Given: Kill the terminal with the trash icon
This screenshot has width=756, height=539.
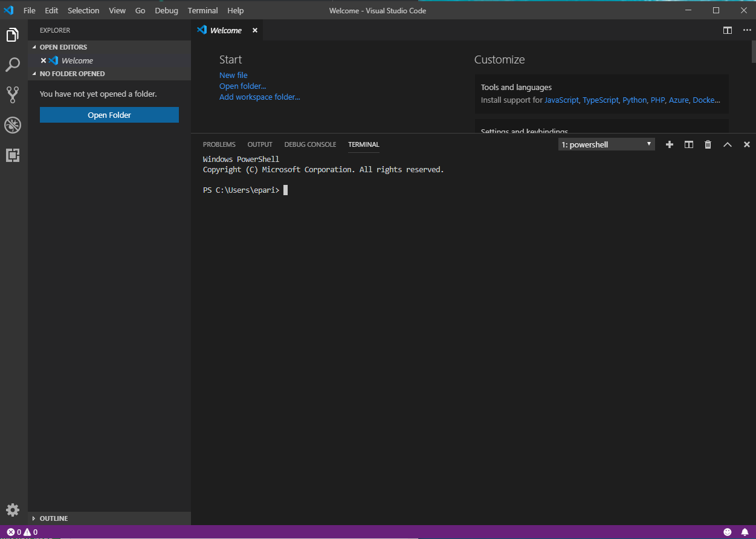Looking at the screenshot, I should (708, 144).
